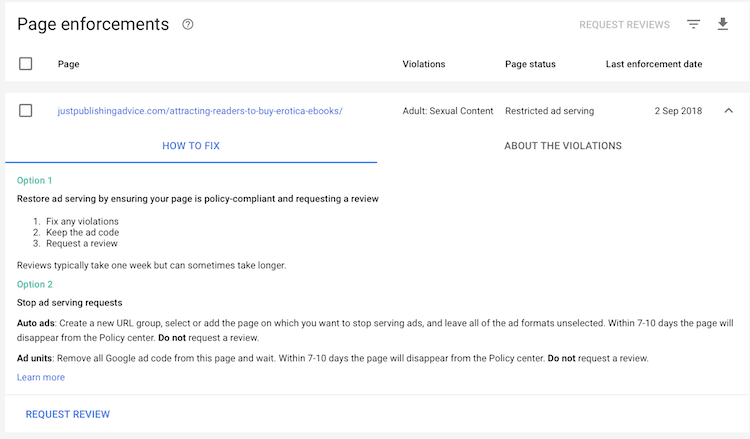750x439 pixels.
Task: Open the About the Violations tab
Action: tap(563, 146)
